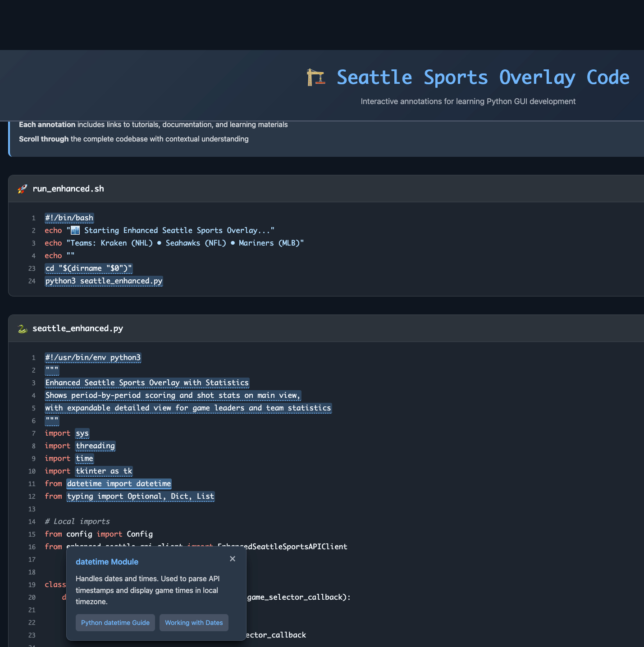The width and height of the screenshot is (644, 647).
Task: Show annotation for the threading import
Action: point(95,446)
